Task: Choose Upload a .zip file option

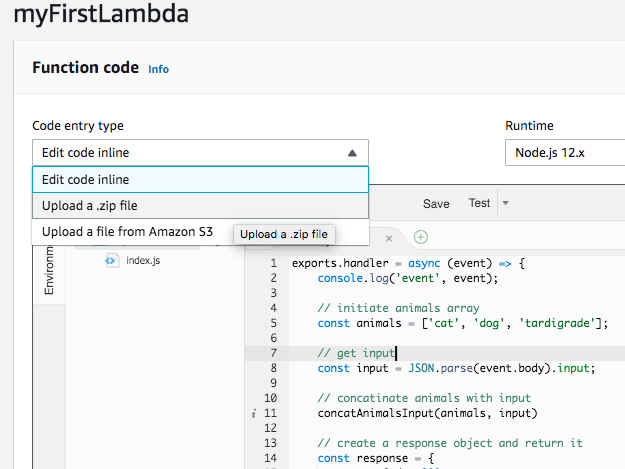Action: pyautogui.click(x=200, y=206)
